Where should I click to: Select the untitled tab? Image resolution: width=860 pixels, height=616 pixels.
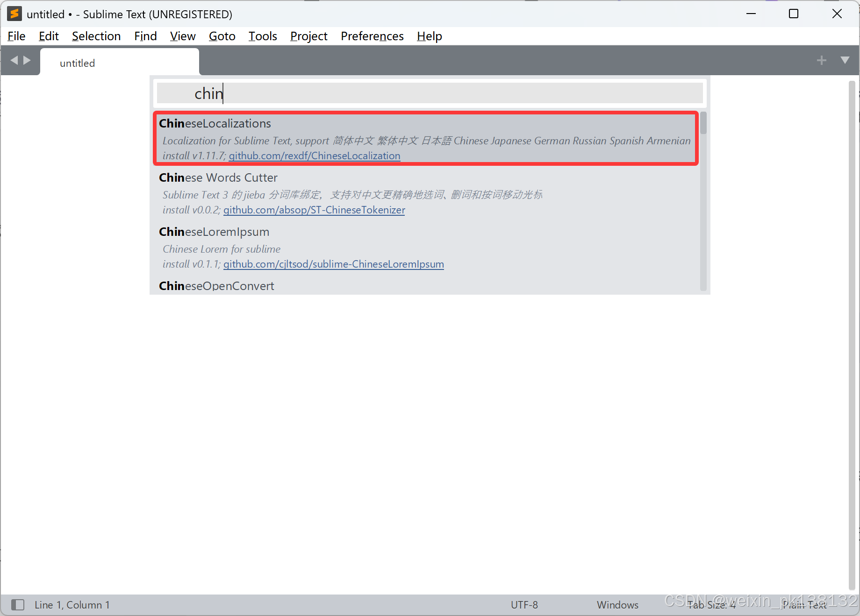120,63
